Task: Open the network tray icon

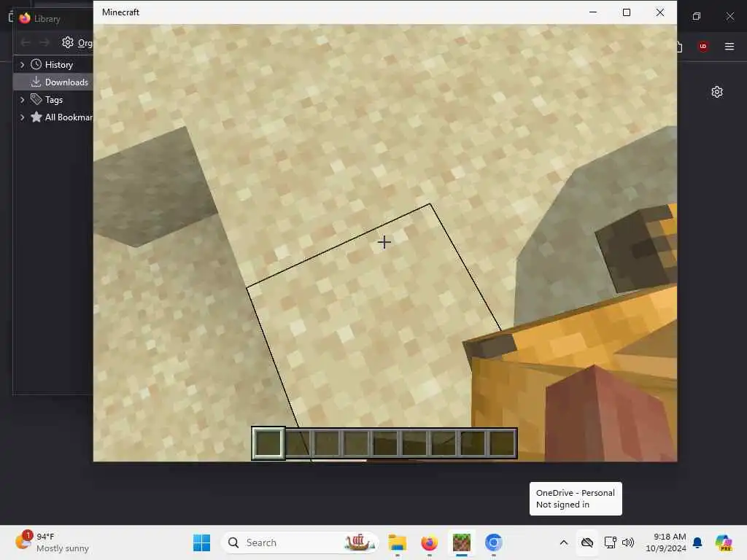Action: [611, 542]
